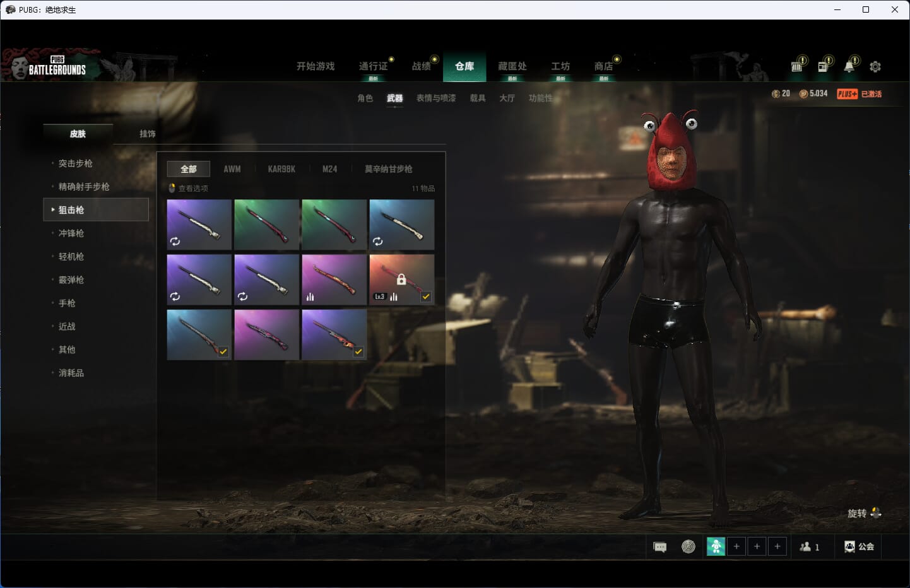Click the 11 物品 item count

click(x=423, y=188)
